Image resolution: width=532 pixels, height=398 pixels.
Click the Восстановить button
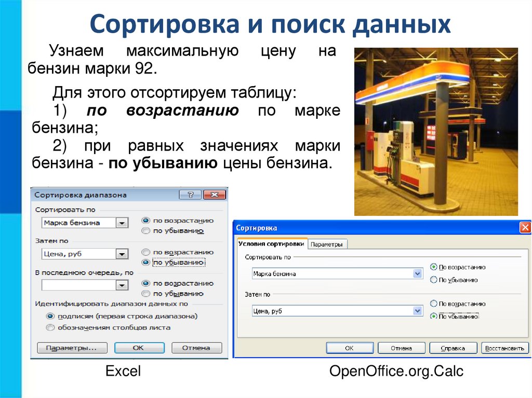point(505,348)
